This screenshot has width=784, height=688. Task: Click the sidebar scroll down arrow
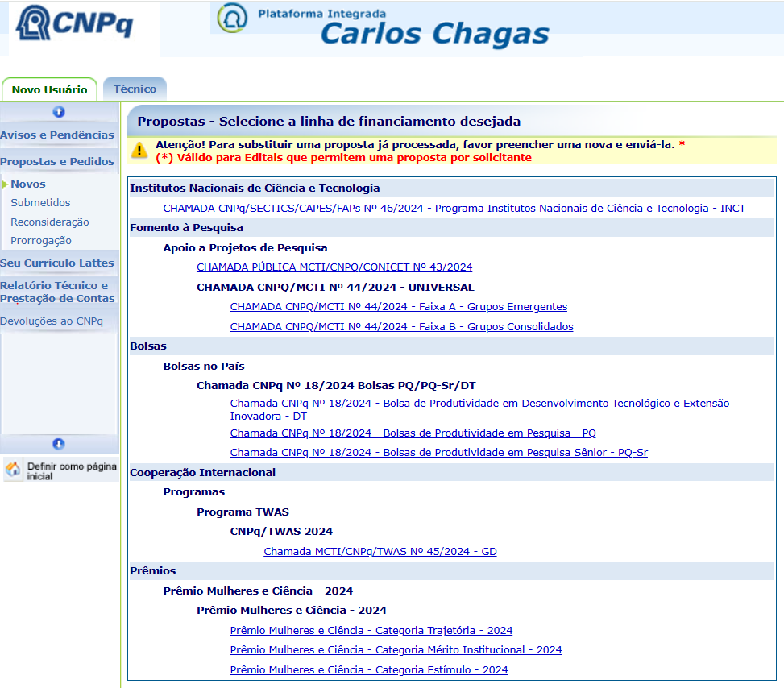[59, 444]
